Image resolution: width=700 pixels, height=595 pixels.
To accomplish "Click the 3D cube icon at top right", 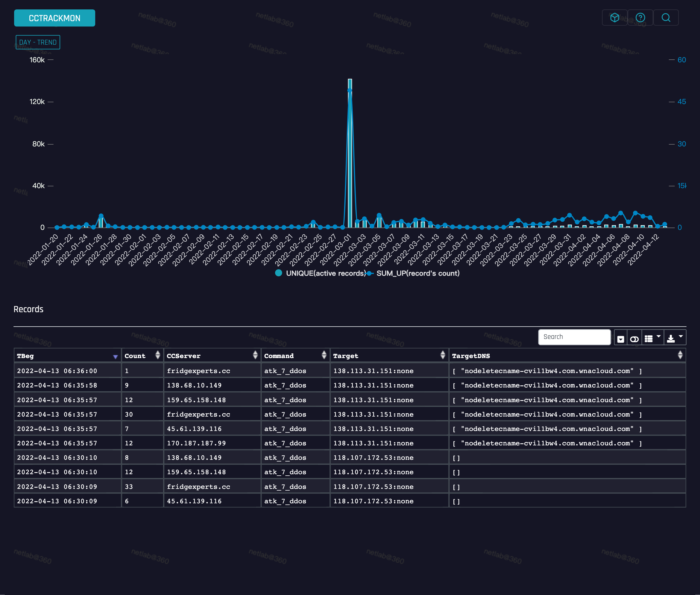I will [614, 18].
